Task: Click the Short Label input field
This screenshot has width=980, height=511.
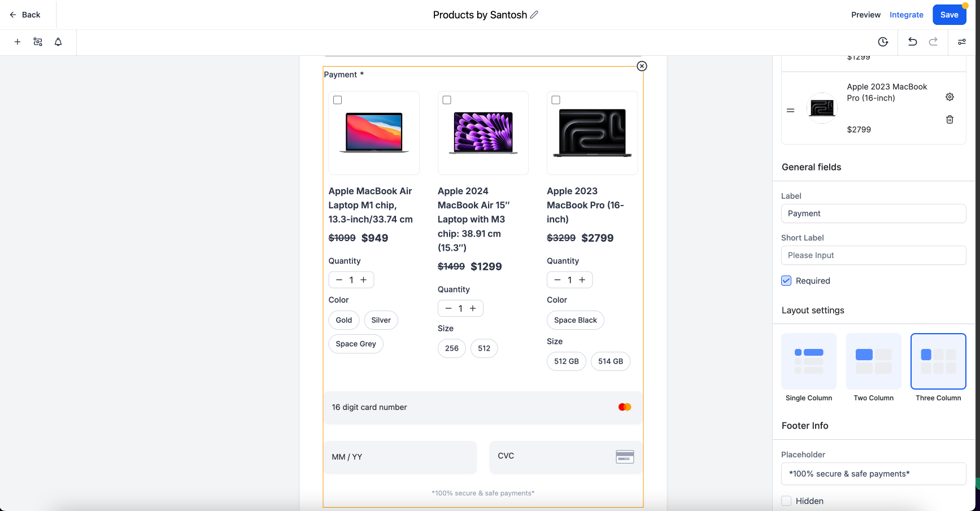Action: click(x=873, y=255)
